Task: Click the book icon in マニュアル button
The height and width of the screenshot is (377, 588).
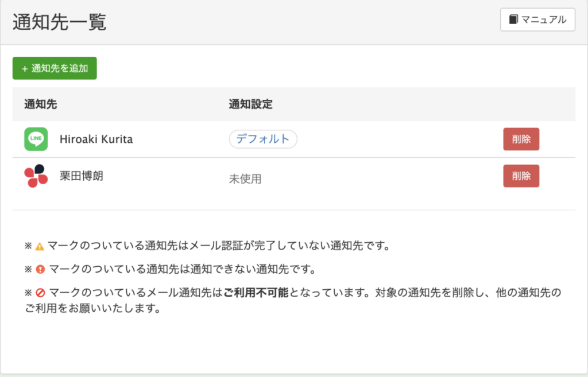Action: pos(513,19)
